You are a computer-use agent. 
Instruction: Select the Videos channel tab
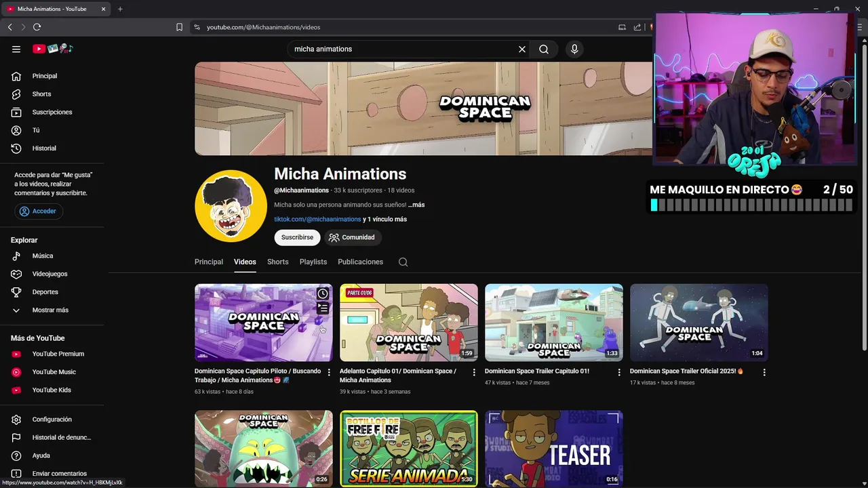pos(245,262)
